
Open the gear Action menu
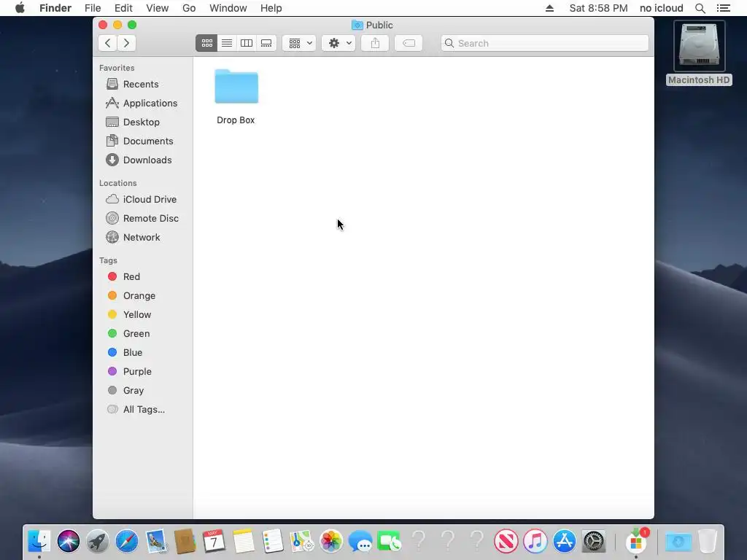(x=338, y=43)
